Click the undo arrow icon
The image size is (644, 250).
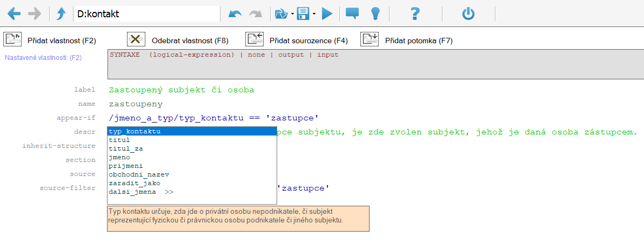point(235,13)
